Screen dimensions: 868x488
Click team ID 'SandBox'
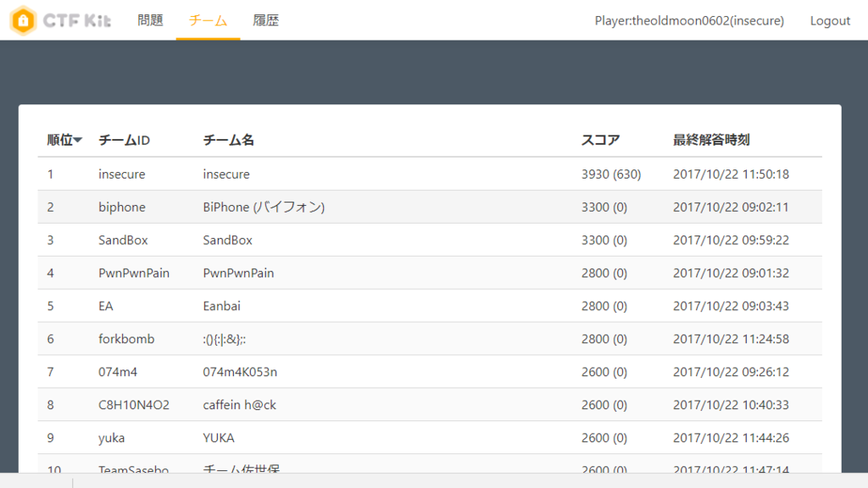[123, 240]
